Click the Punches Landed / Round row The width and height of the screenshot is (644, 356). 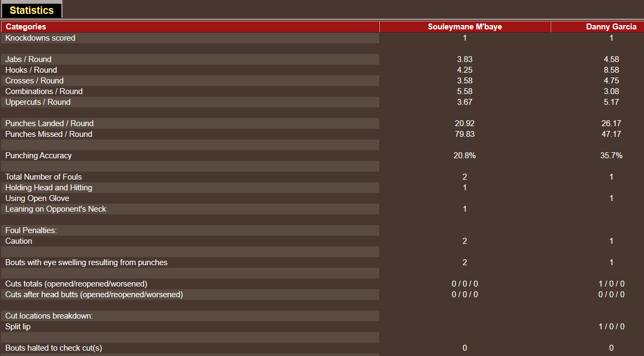point(49,123)
